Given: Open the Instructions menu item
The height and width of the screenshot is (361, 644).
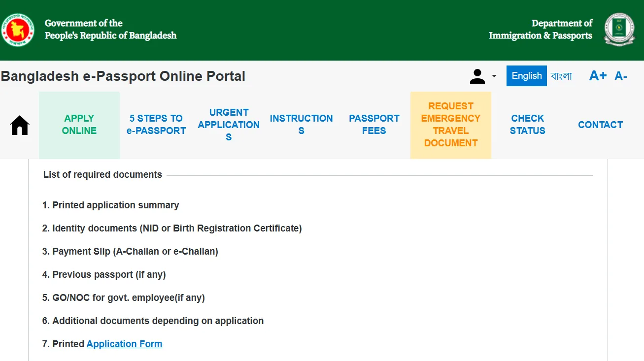Looking at the screenshot, I should pos(301,125).
